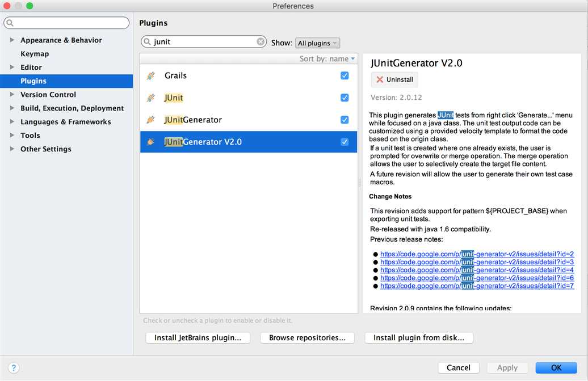Open the help question mark
This screenshot has width=588, height=381.
click(14, 368)
